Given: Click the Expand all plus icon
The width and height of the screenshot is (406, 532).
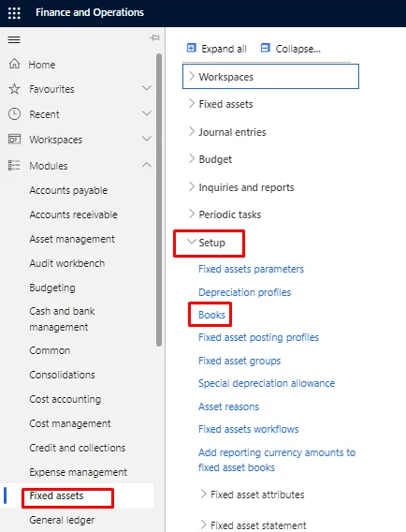Looking at the screenshot, I should [x=192, y=48].
